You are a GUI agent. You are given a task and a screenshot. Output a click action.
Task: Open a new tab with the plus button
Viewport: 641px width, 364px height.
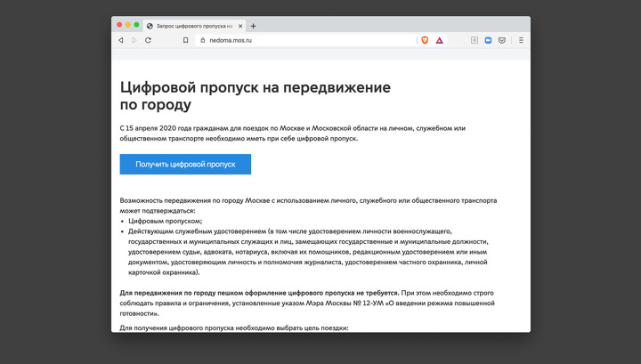(254, 26)
